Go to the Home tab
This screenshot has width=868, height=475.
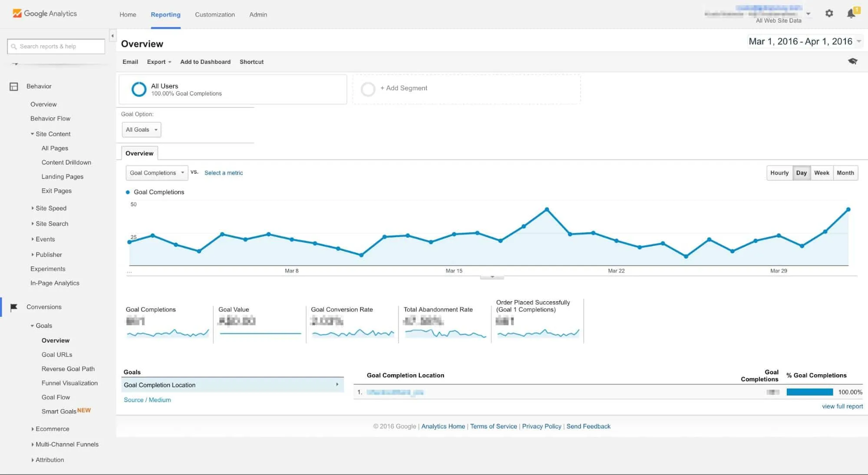pos(128,14)
